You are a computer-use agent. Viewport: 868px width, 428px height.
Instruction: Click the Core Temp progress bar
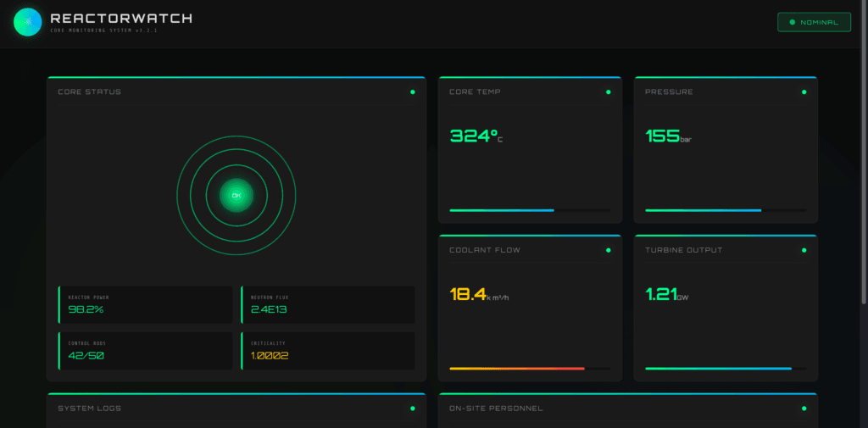coord(530,210)
